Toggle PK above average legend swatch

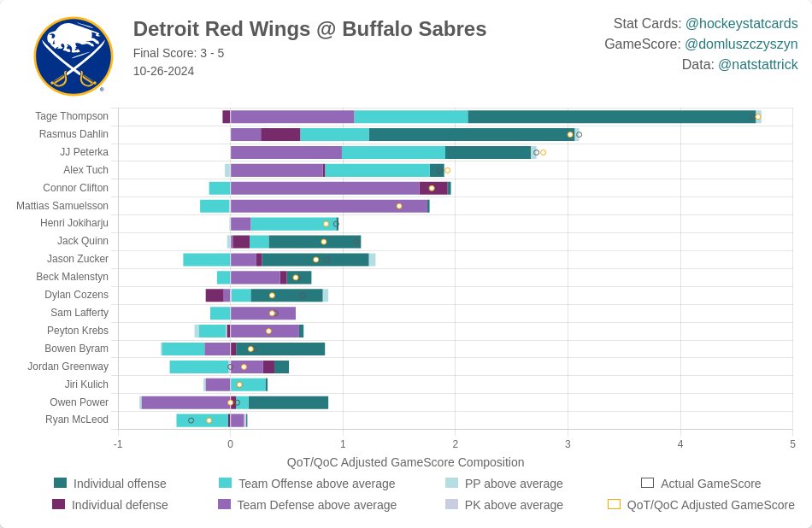(x=452, y=505)
